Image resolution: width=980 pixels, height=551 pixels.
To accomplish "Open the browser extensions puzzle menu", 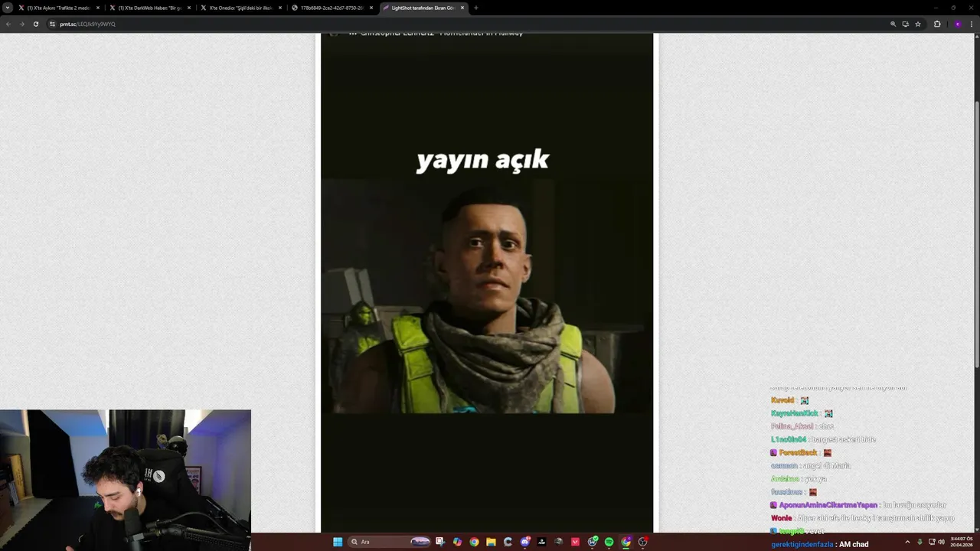I will click(937, 24).
